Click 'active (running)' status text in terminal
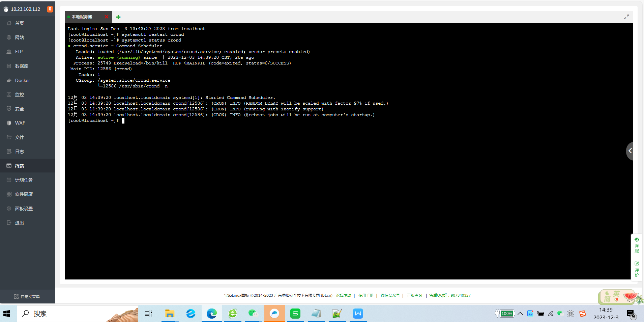Screen dimensions: 644x322 119,57
